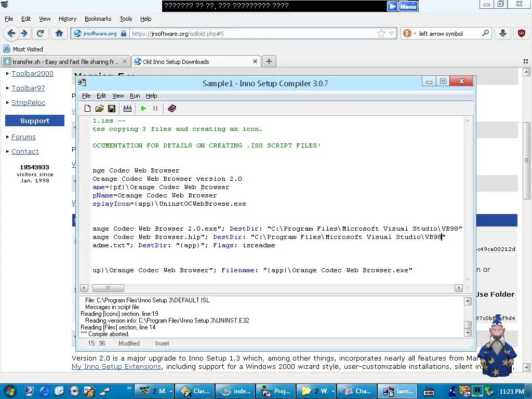Open the Forums link in sidebar
Viewport: 532px width, 399px height.
point(23,137)
